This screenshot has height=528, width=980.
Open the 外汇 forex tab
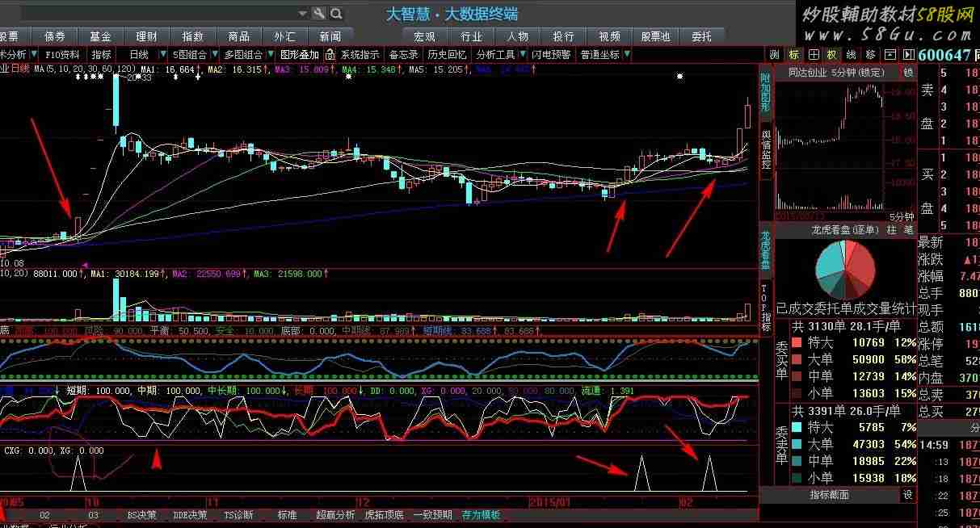[284, 36]
